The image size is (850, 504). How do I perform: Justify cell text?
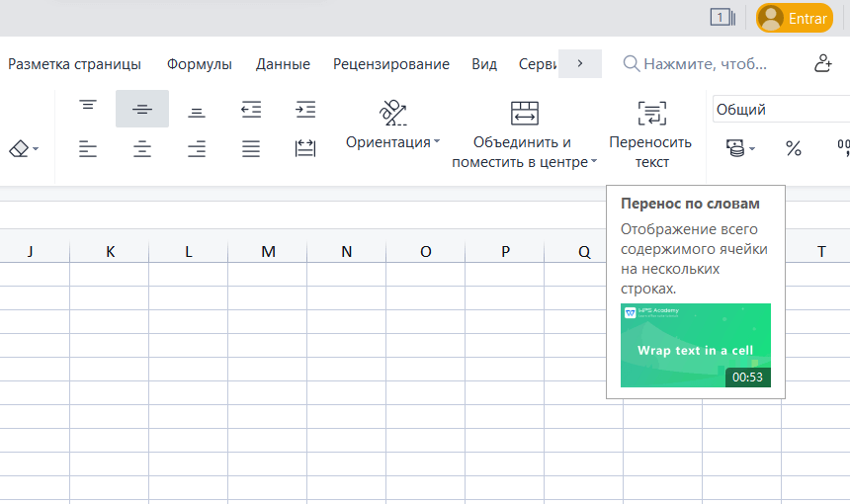coord(251,149)
